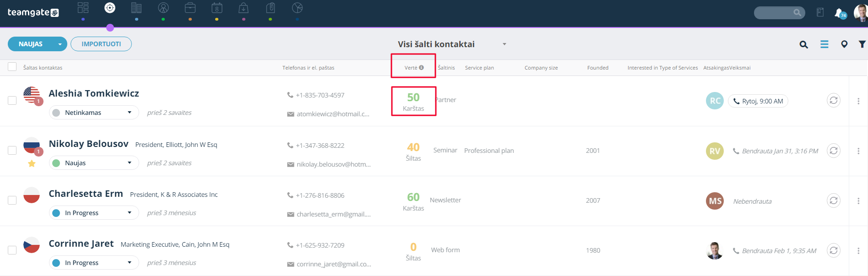
Task: Click the teamgate logo
Action: pos(33,12)
